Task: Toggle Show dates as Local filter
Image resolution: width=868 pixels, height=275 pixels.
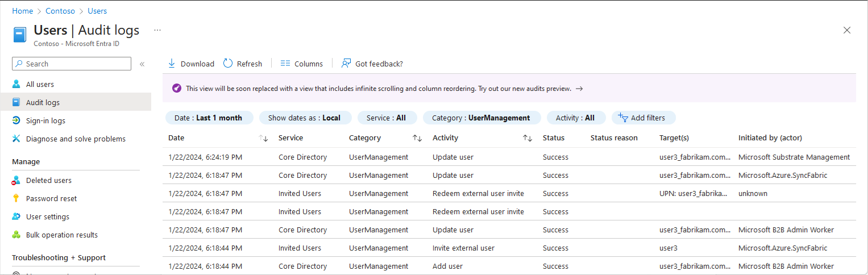Action: (305, 118)
